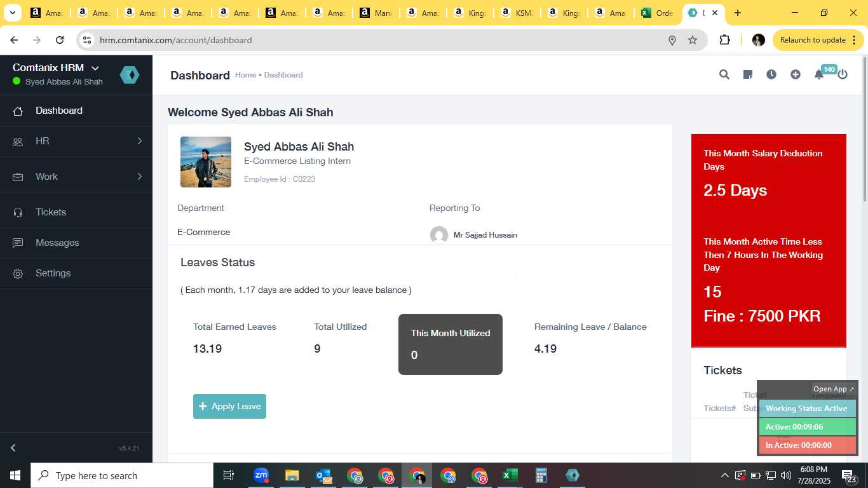Viewport: 868px width, 488px height.
Task: Go back to previous page
Action: click(14, 40)
